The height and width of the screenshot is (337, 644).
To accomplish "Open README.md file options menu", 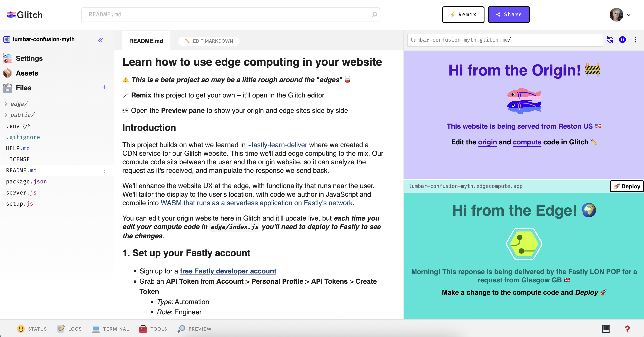I will pyautogui.click(x=105, y=170).
